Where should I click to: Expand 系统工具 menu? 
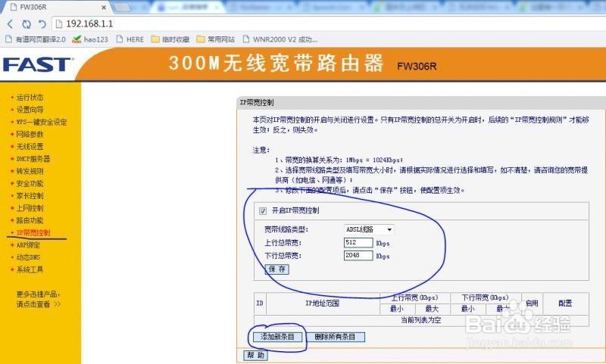[x=30, y=269]
